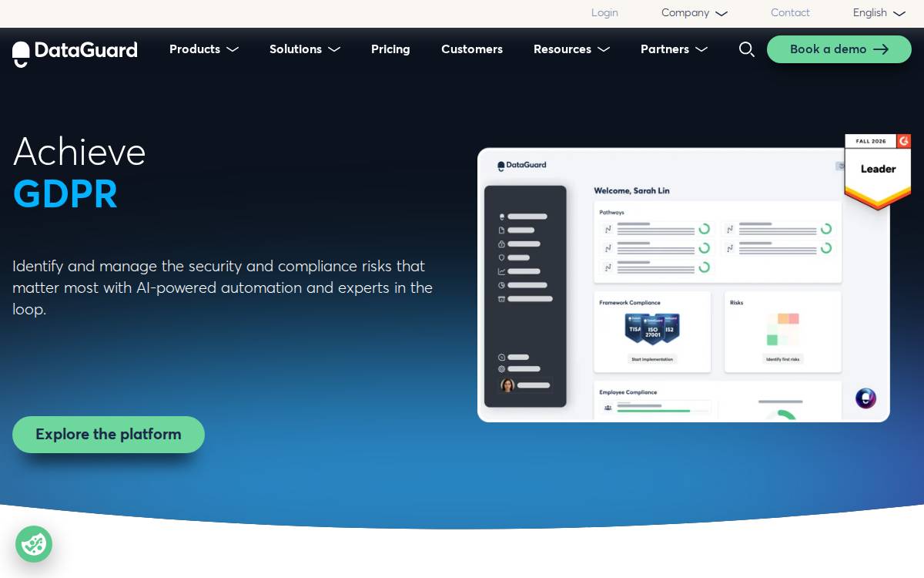Expand the Partners menu
The image size is (924, 578).
pyautogui.click(x=674, y=49)
